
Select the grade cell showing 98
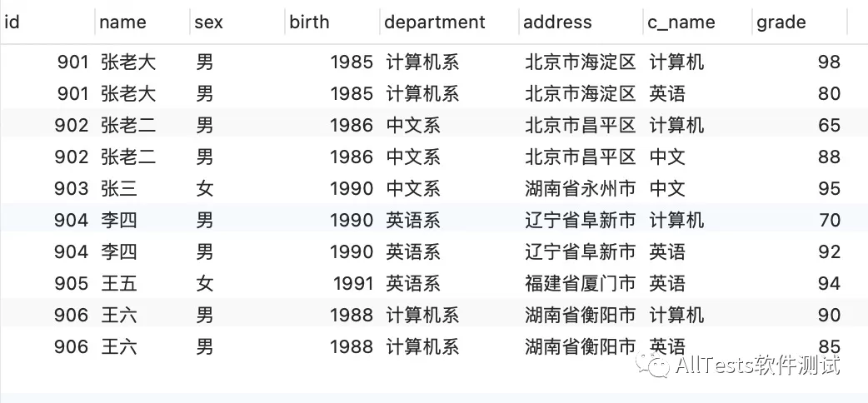[829, 62]
